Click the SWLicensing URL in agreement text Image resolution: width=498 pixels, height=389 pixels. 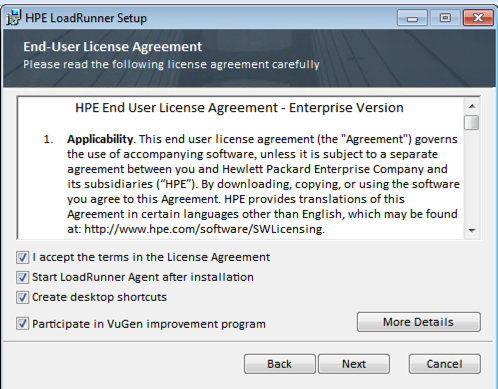[204, 229]
